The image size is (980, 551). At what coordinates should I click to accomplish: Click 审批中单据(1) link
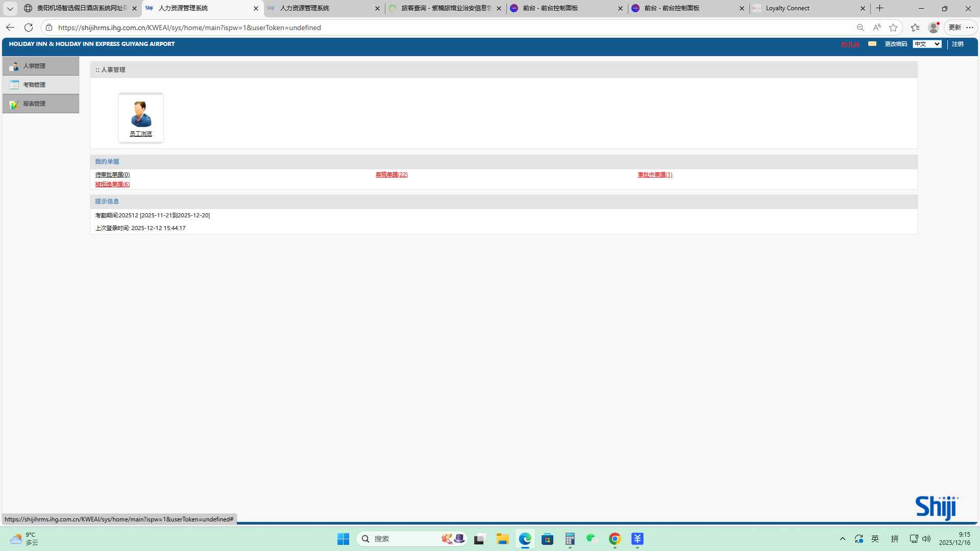pyautogui.click(x=655, y=174)
